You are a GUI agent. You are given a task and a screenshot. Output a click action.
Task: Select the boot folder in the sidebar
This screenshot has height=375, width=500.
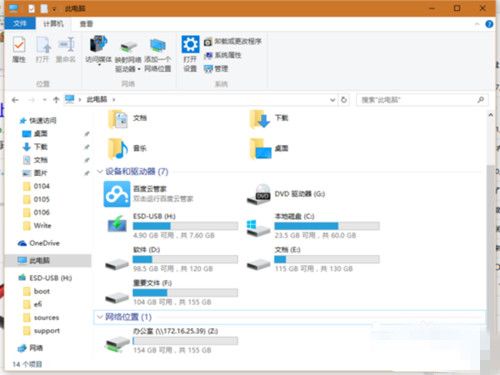click(x=36, y=291)
